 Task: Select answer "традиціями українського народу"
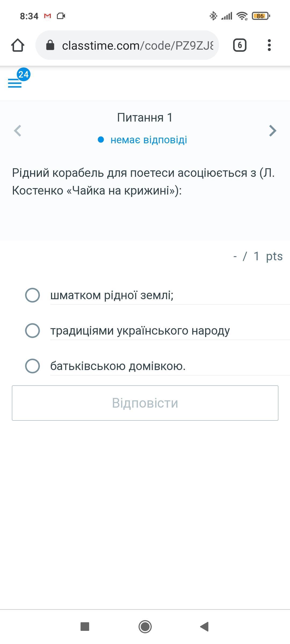point(32,330)
